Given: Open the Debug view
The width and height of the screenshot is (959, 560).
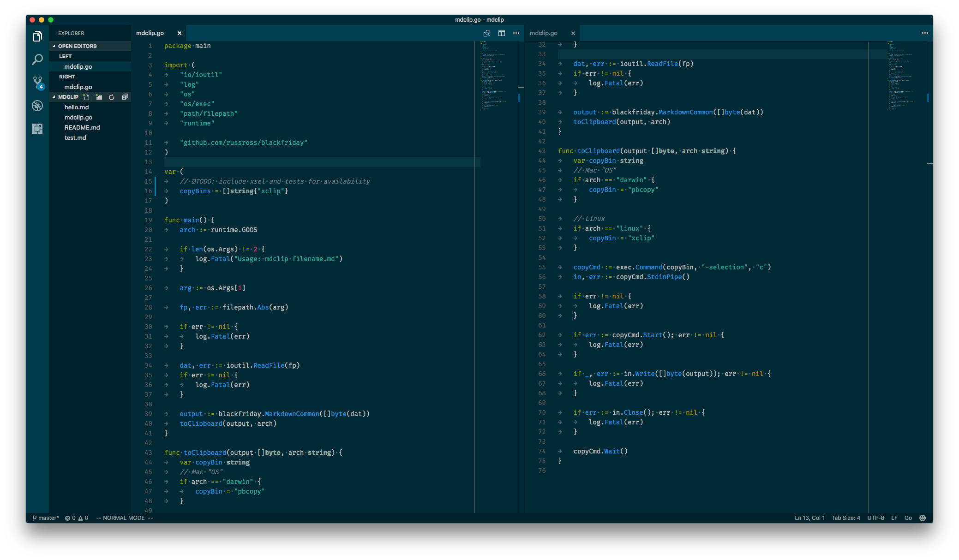Looking at the screenshot, I should click(x=37, y=106).
